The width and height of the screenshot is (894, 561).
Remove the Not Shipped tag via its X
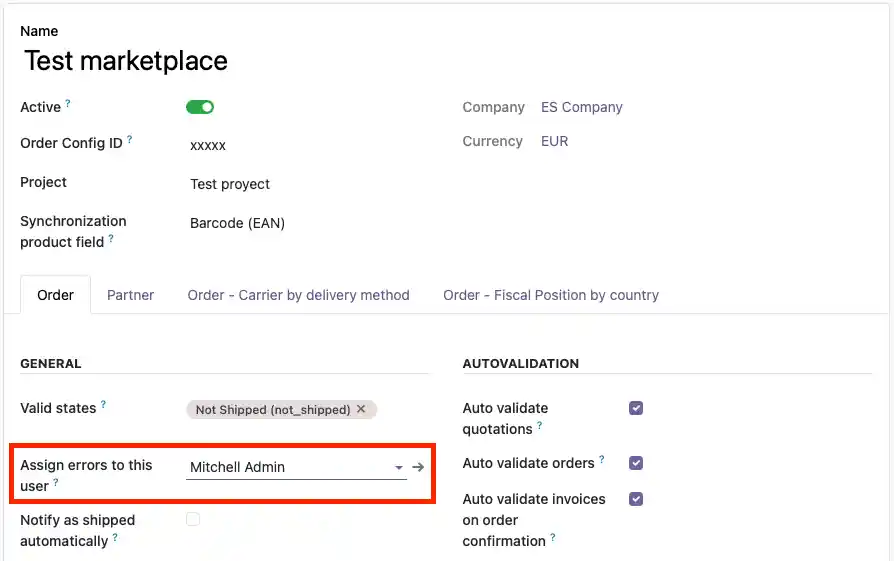click(x=361, y=409)
